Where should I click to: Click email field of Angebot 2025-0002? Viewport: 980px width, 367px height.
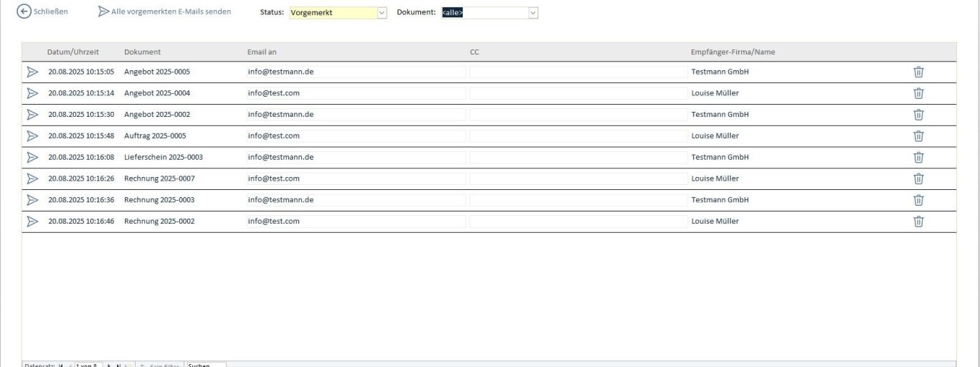pyautogui.click(x=356, y=115)
